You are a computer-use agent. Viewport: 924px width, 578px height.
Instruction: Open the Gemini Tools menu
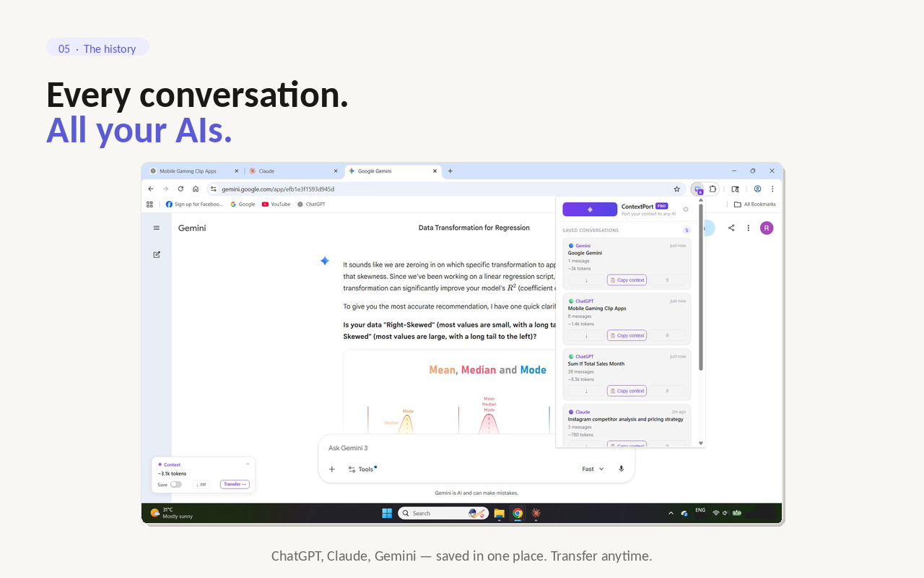362,469
